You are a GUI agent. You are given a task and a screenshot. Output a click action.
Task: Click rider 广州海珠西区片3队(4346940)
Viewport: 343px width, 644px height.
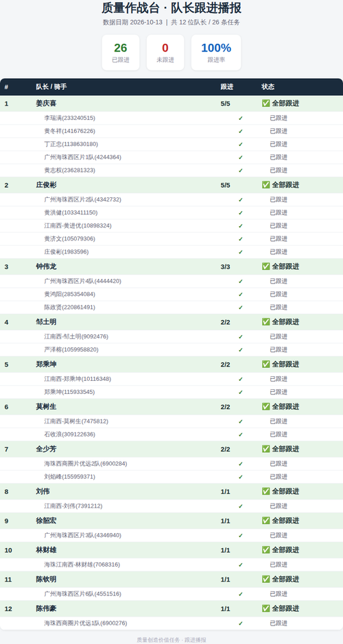point(83,535)
